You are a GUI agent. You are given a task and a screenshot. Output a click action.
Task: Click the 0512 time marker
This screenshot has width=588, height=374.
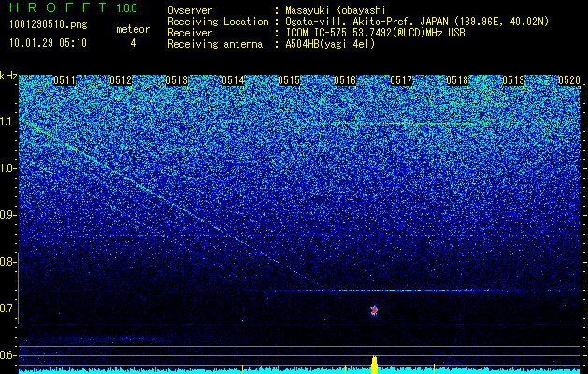[x=121, y=80]
